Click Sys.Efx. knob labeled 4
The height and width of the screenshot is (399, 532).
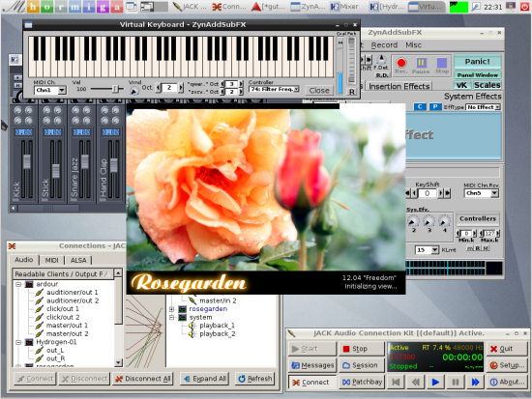pyautogui.click(x=444, y=221)
